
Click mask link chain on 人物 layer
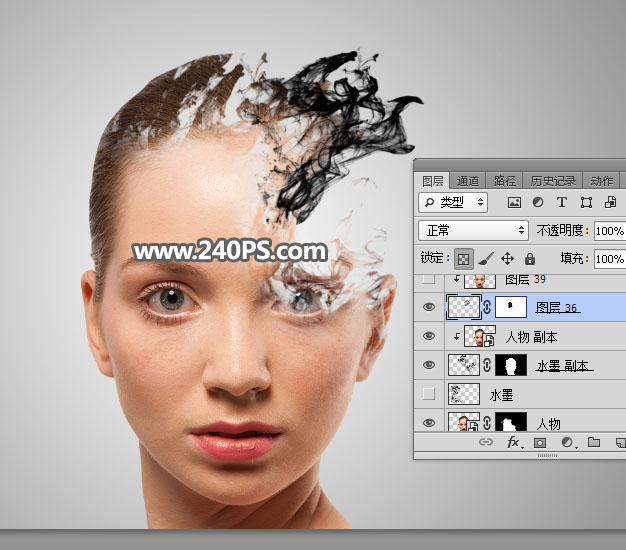coord(487,423)
